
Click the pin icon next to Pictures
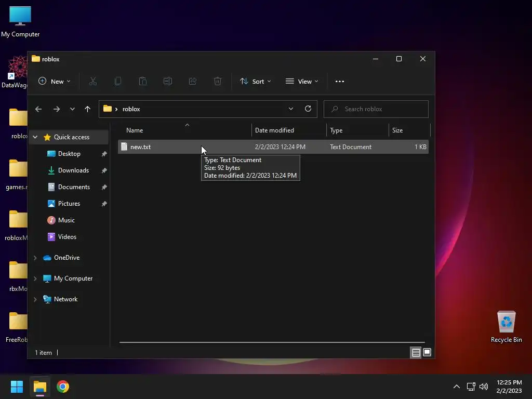tap(104, 204)
